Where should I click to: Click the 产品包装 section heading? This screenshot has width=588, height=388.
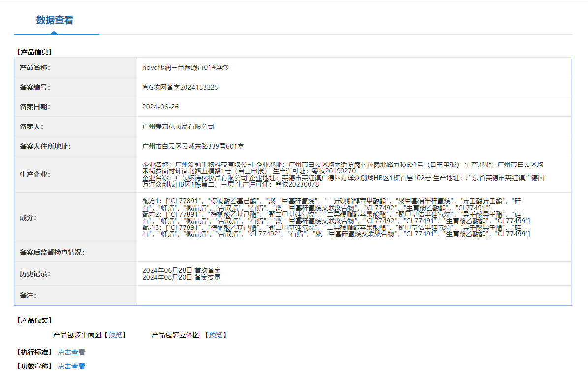coord(34,321)
